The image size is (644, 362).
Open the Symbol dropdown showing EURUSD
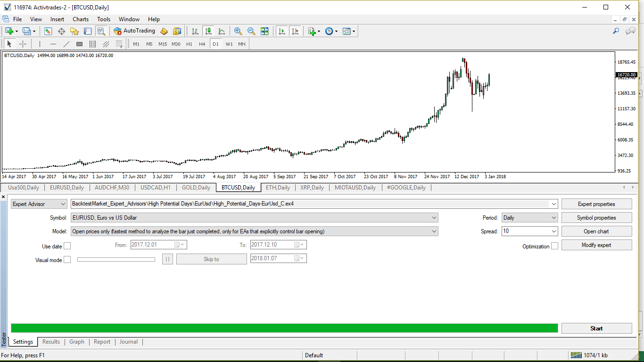click(x=255, y=218)
